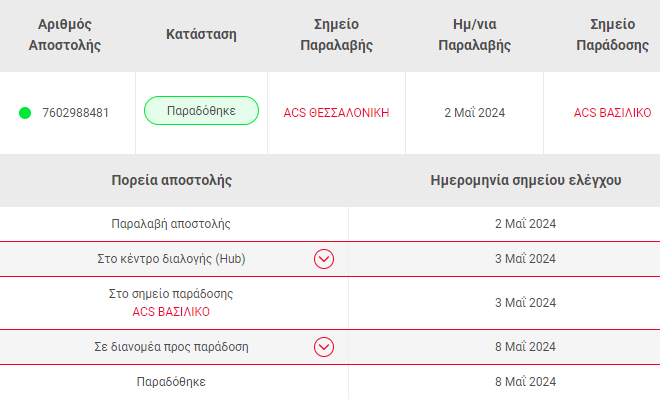
Task: Click the 'Σημείο Παράδοσης' column header
Action: click(x=612, y=35)
